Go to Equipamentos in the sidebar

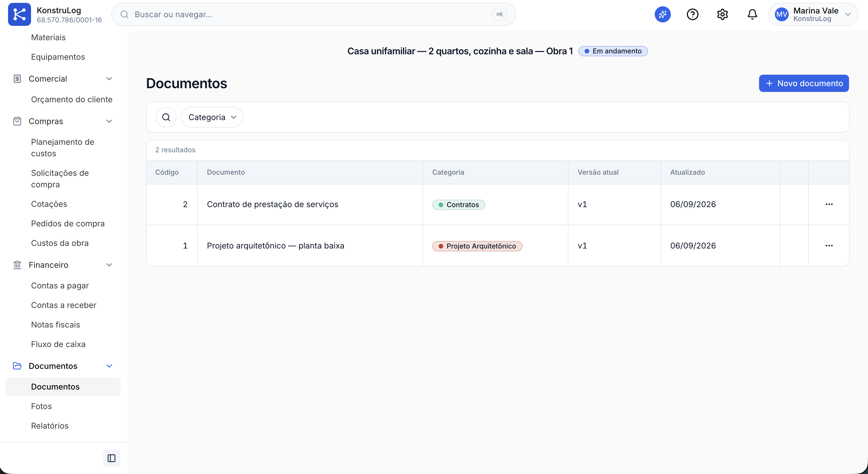[x=58, y=57]
